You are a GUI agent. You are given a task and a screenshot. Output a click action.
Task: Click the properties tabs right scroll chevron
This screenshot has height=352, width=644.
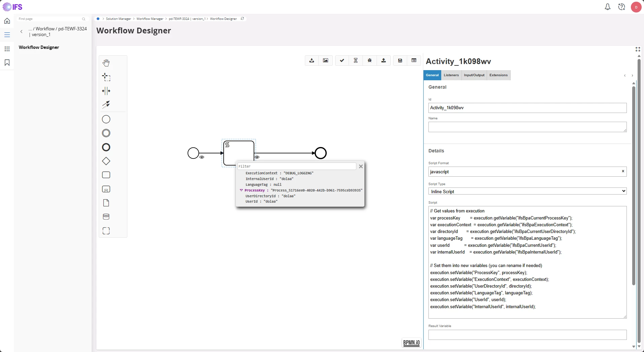(x=632, y=76)
